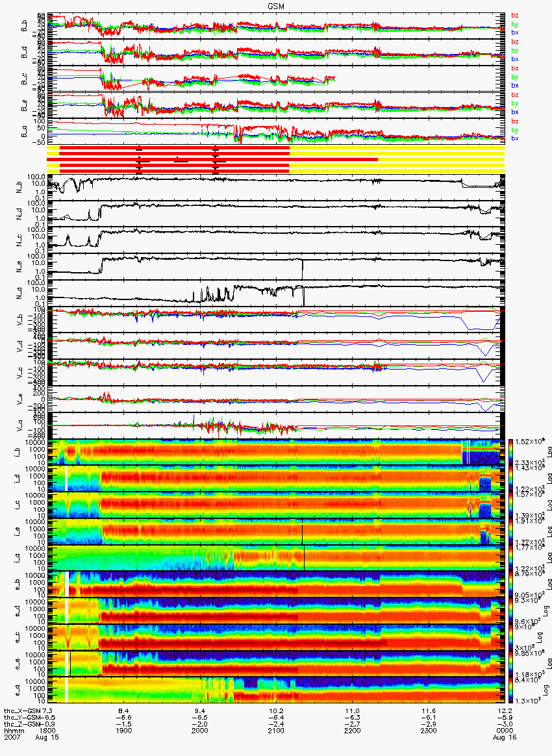Select the B_b panel axis label

coord(24,26)
